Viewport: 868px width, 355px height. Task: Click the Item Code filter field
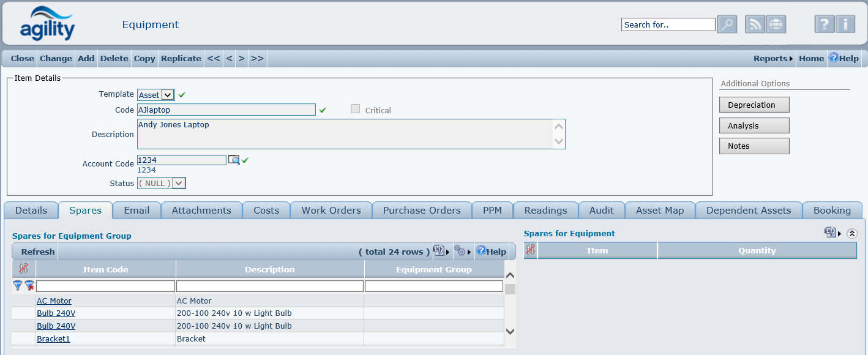[x=105, y=286]
